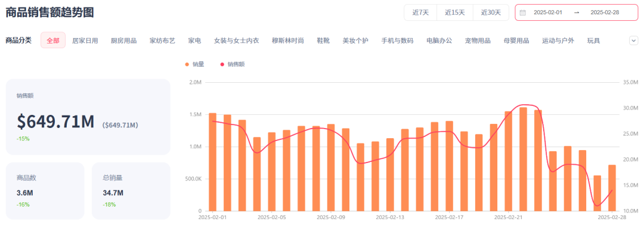
Task: Select the 手机与数码 category
Action: [x=397, y=40]
